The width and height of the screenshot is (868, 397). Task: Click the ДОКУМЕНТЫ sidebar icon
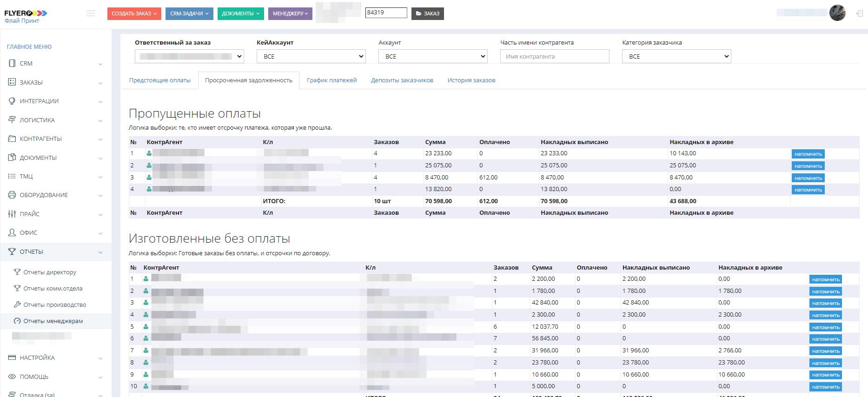[x=12, y=158]
